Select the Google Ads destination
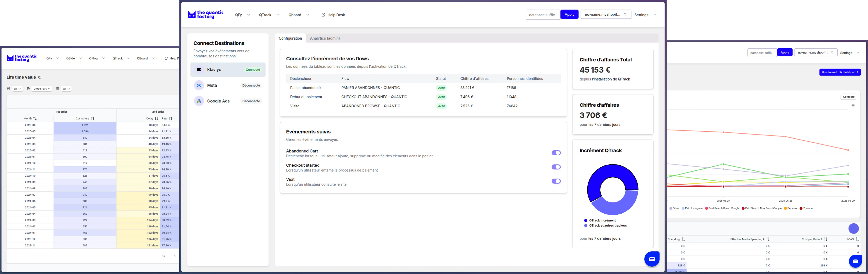 (x=228, y=101)
